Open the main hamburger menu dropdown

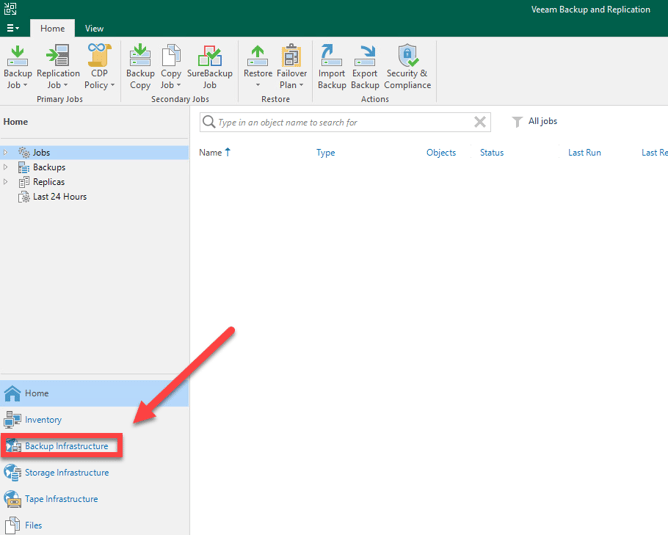coord(13,28)
